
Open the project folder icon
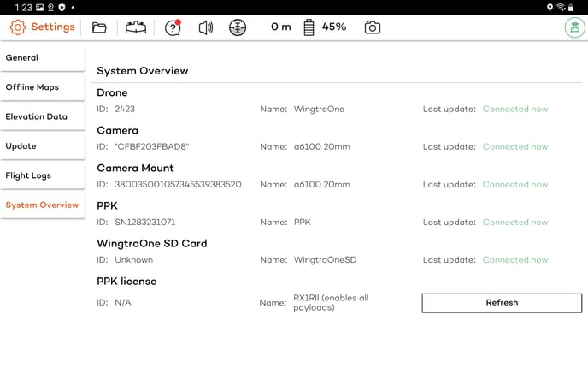click(99, 27)
